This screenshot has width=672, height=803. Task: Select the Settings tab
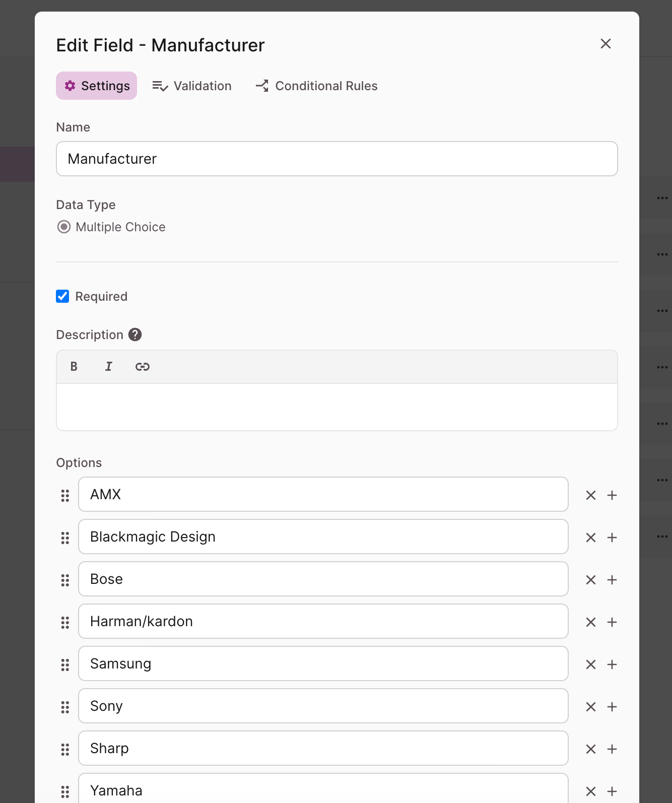click(96, 86)
